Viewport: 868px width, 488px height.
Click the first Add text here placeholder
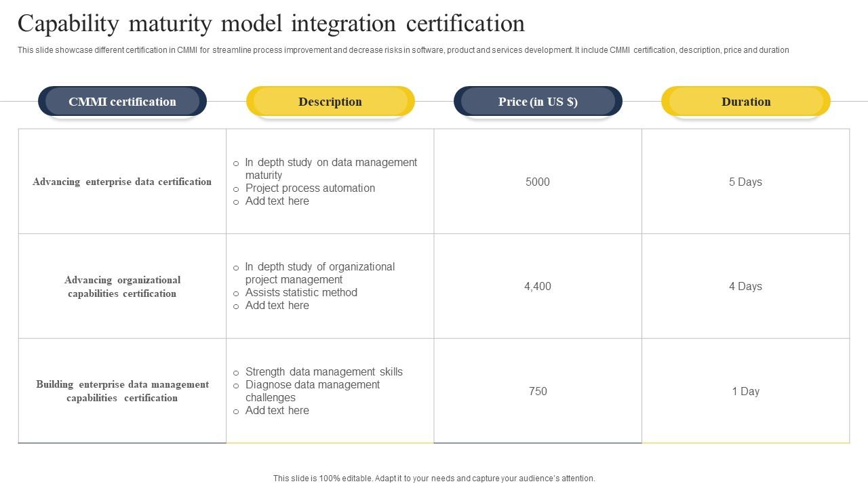click(x=275, y=201)
